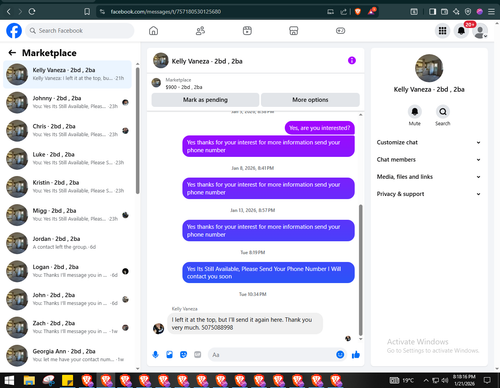Open Jordan - 2bd, 2ba conversation
The width and height of the screenshot is (500, 388).
pyautogui.click(x=68, y=243)
